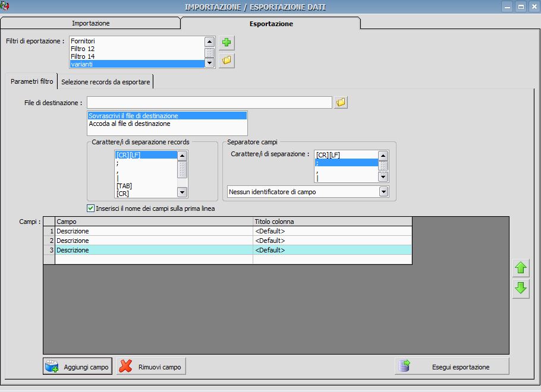Select row 1 Descrizione field cell
The height and width of the screenshot is (392, 541).
click(154, 231)
